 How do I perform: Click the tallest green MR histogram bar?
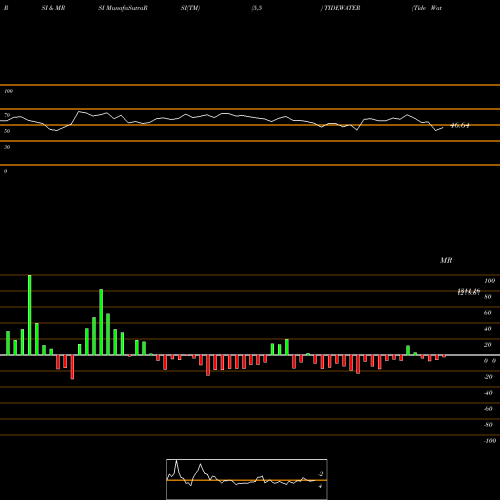30,315
